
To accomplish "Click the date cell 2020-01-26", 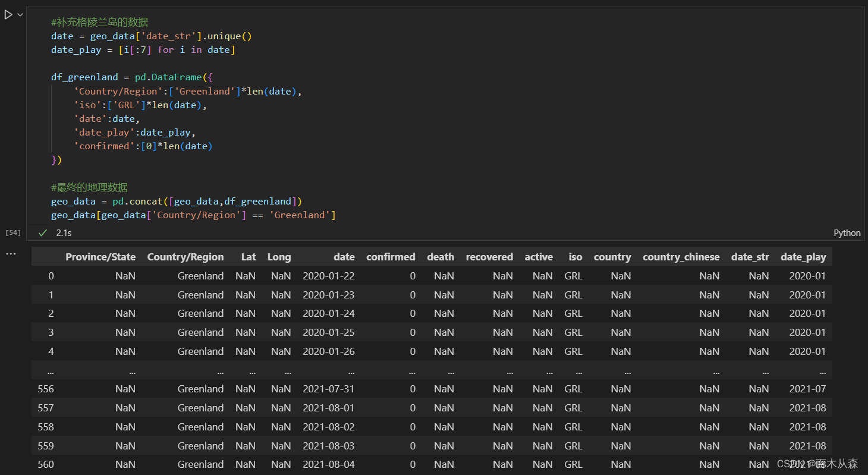I will point(329,351).
